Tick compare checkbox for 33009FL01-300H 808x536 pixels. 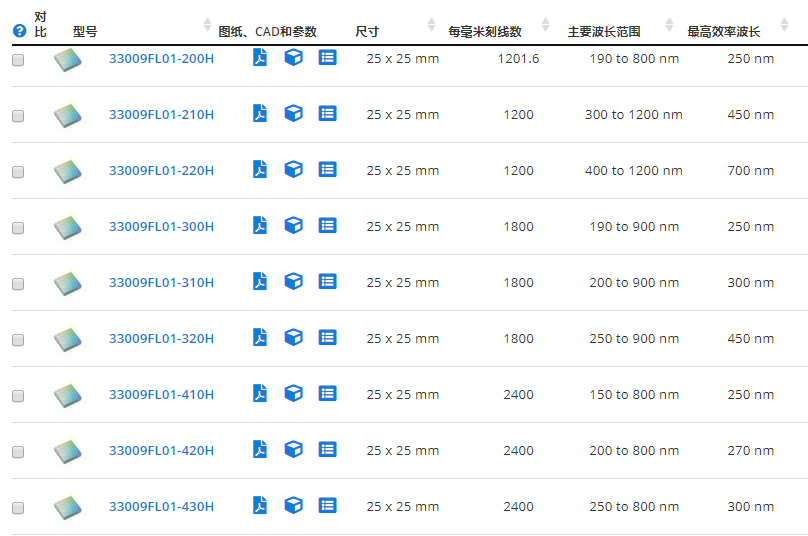18,228
